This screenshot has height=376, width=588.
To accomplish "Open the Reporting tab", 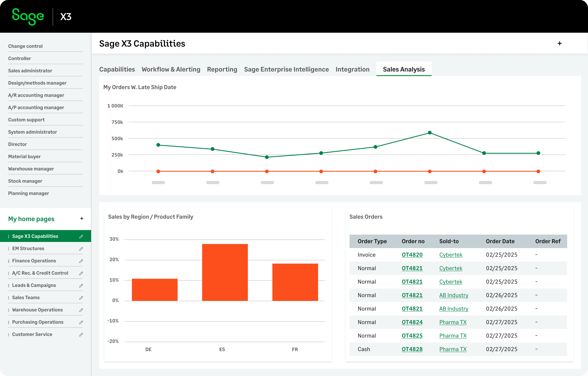I will tap(222, 69).
